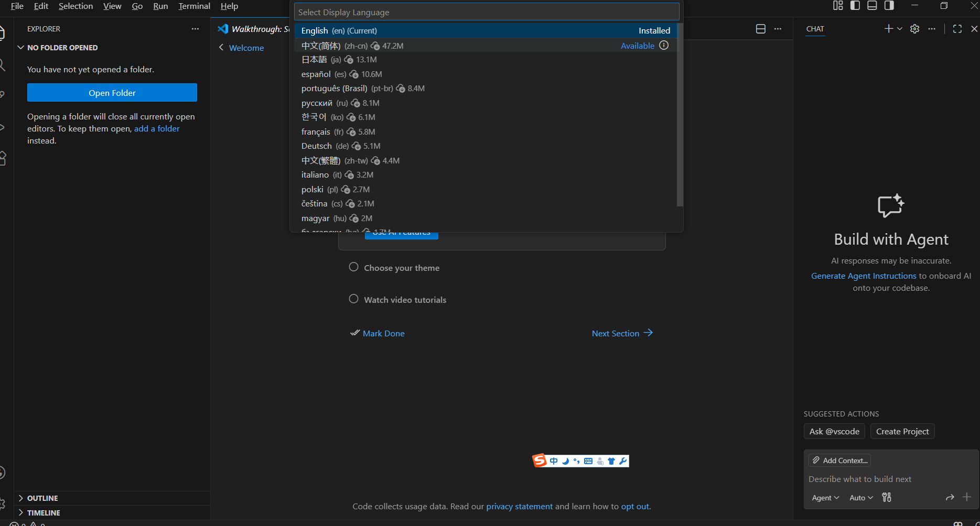
Task: Click the configure tools icon in chat input
Action: pyautogui.click(x=887, y=497)
